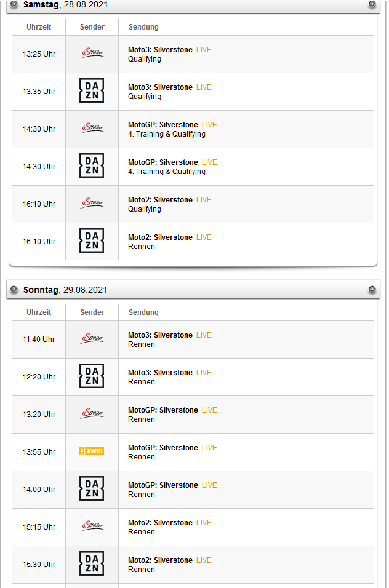The width and height of the screenshot is (389, 588).
Task: Click the Uhrzeit column header in Samstag table
Action: pos(39,27)
